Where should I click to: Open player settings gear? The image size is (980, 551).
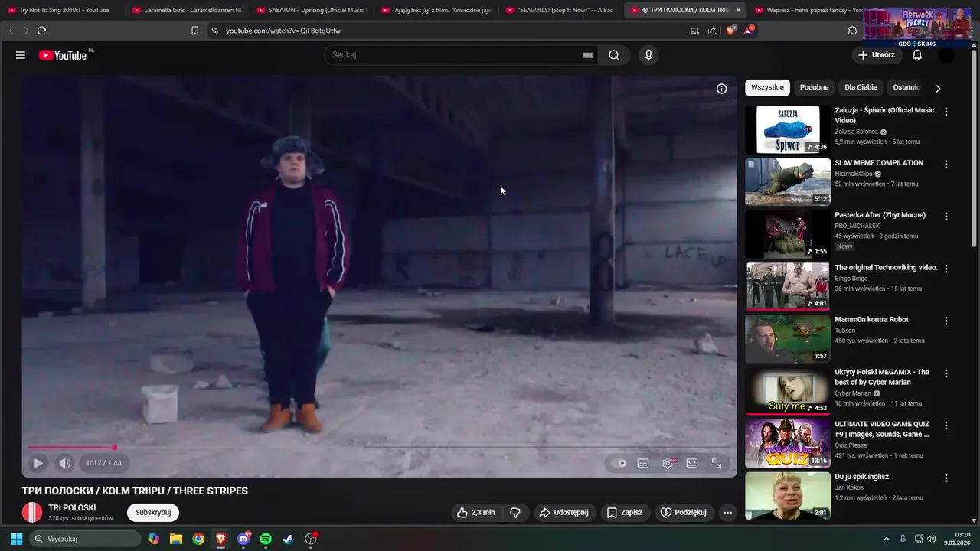click(668, 463)
